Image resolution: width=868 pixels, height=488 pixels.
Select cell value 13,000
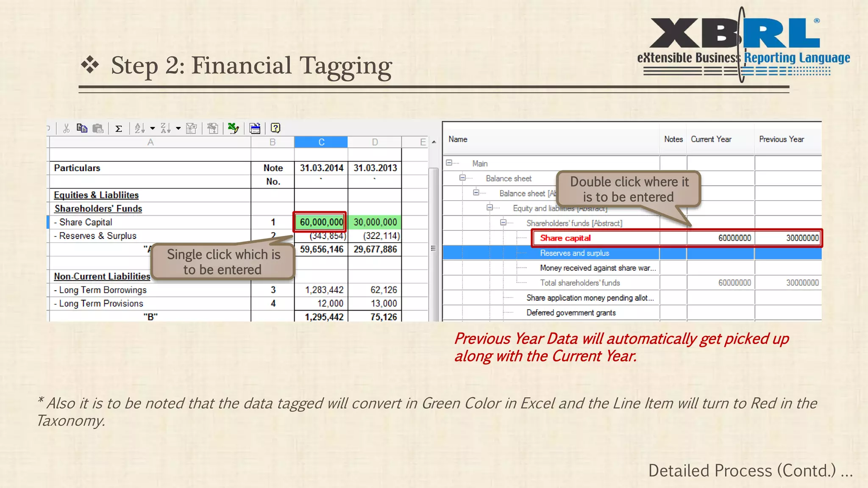tap(375, 303)
